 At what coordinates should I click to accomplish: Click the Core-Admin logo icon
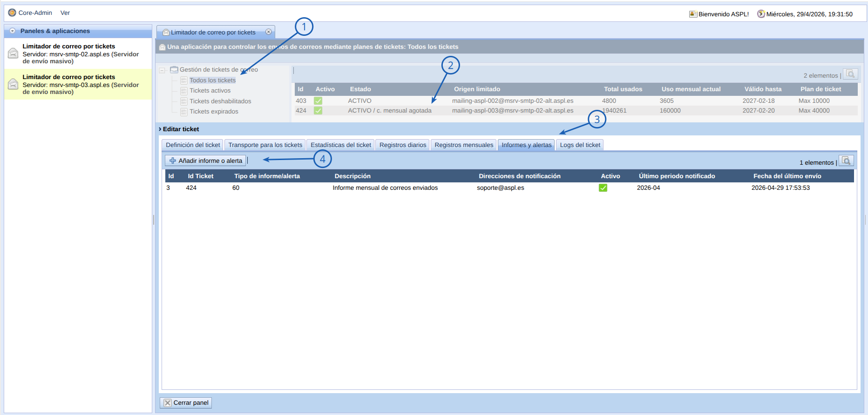(x=12, y=13)
